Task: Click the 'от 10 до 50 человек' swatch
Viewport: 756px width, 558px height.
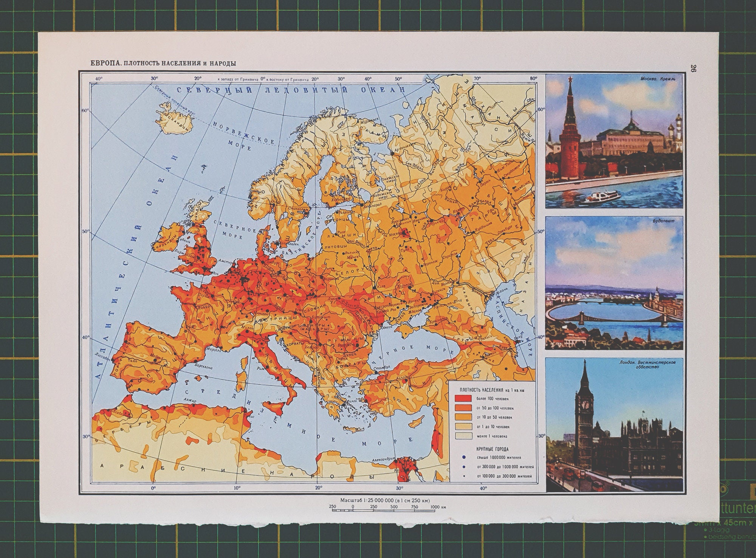Action: coord(463,417)
